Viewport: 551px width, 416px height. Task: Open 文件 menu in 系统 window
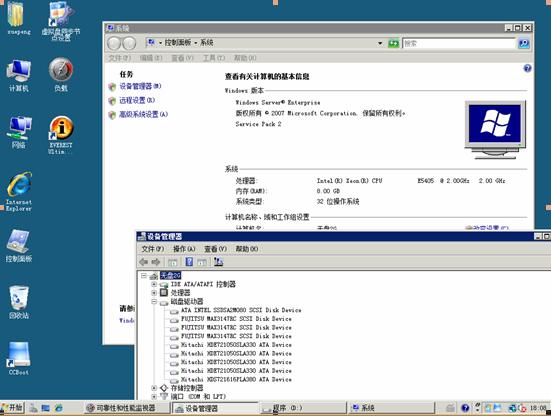(x=120, y=58)
